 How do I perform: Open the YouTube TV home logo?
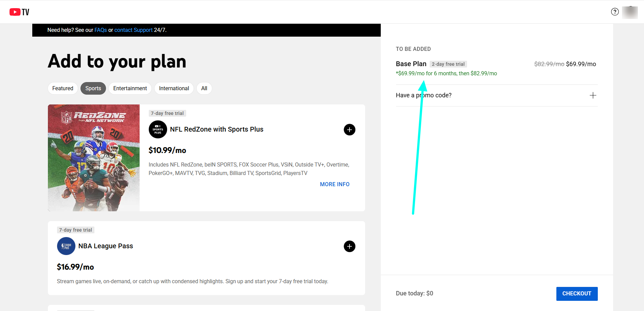19,12
